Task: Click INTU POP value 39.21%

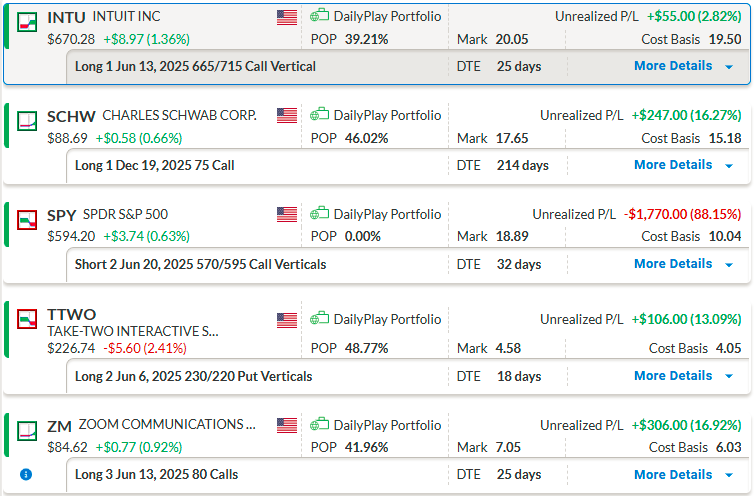Action: pyautogui.click(x=366, y=39)
